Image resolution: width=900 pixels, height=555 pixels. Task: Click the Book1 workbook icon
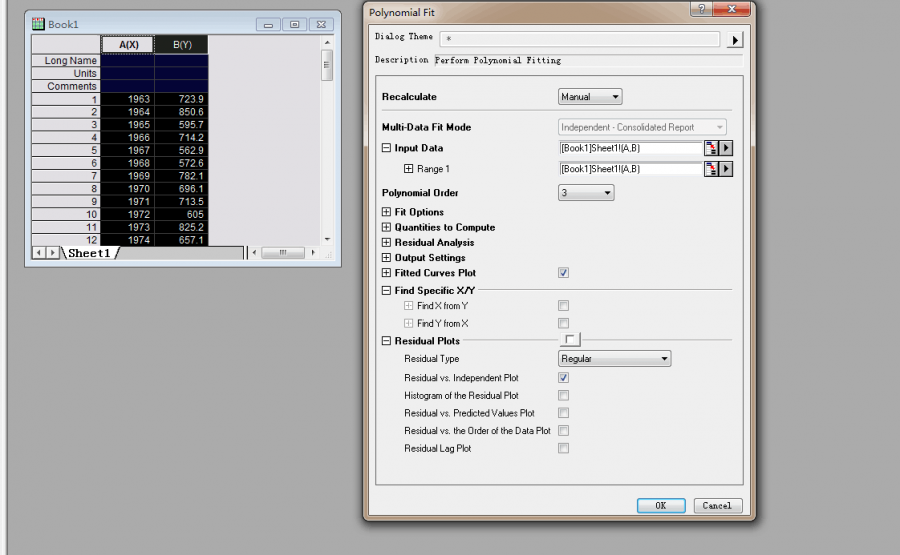point(38,24)
